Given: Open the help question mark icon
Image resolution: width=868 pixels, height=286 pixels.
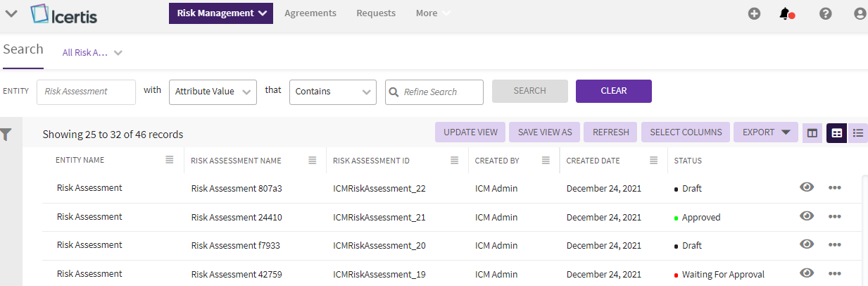Looking at the screenshot, I should coord(826,13).
